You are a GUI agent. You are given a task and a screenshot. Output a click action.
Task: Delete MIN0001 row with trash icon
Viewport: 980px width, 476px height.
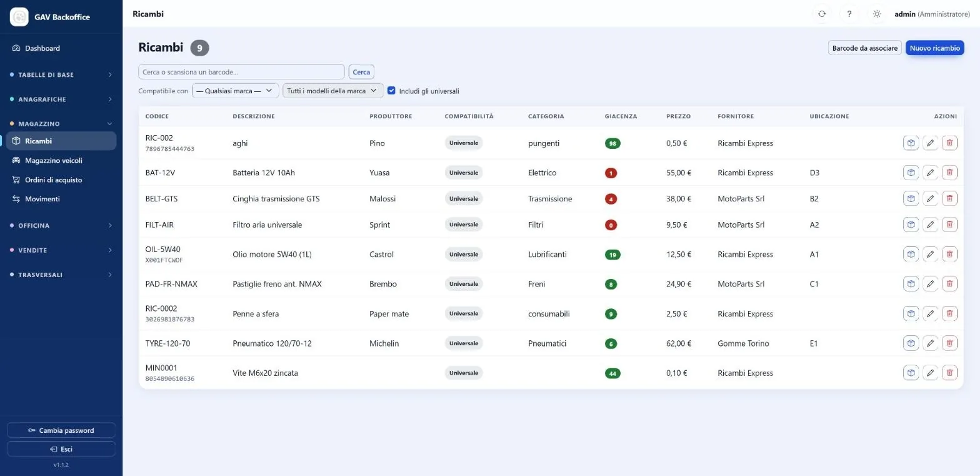(949, 373)
